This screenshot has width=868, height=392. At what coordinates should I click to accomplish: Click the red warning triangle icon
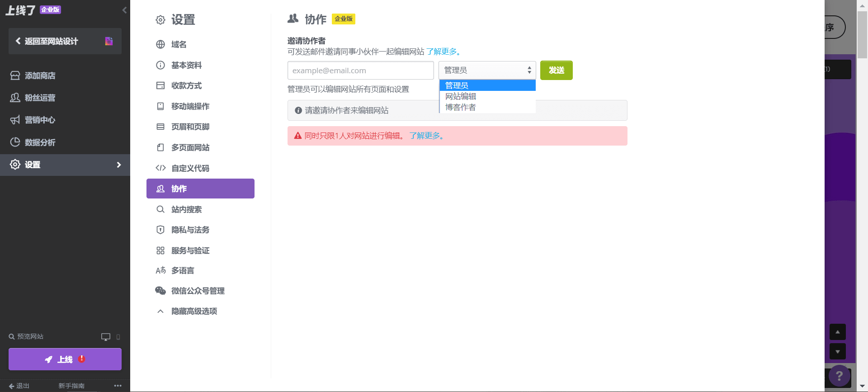298,136
